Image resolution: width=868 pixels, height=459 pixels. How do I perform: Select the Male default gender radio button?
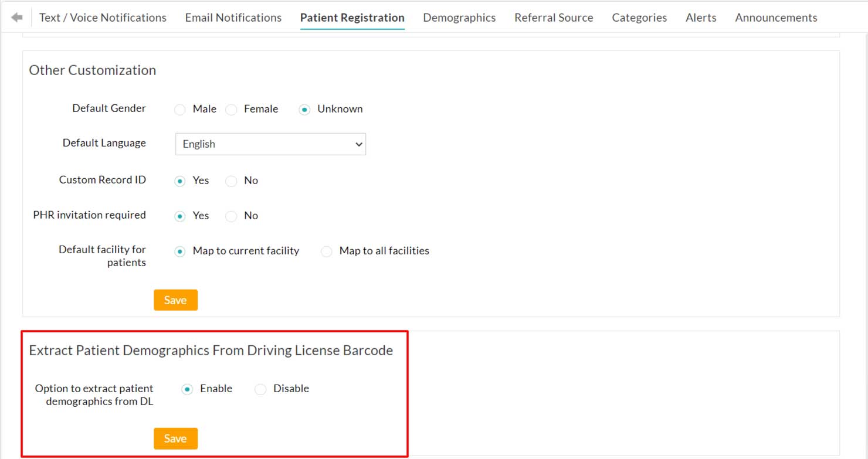tap(179, 109)
